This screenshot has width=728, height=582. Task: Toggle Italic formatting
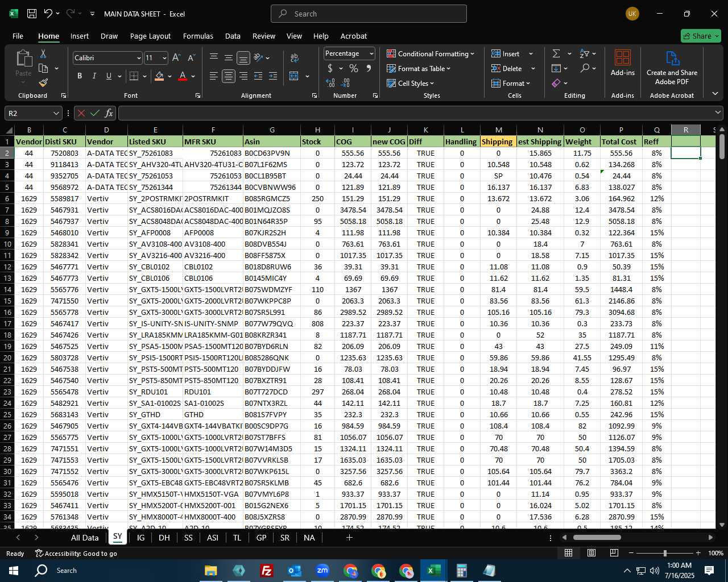tap(94, 76)
